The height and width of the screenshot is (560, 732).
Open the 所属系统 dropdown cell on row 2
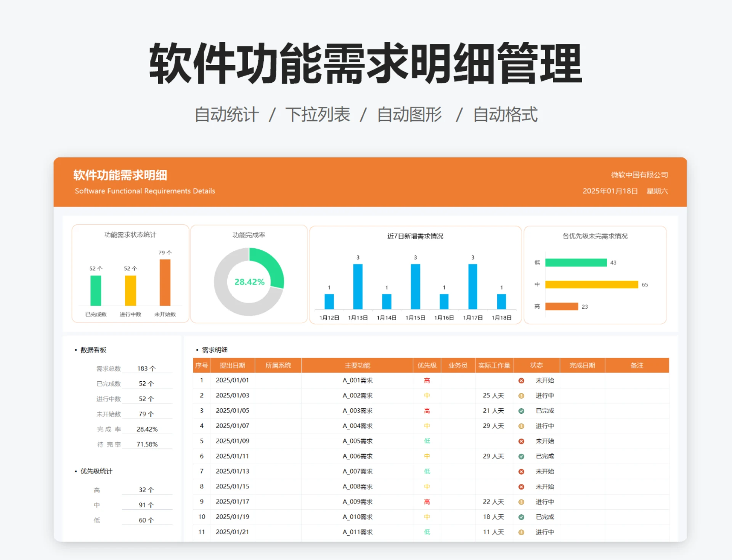(278, 395)
